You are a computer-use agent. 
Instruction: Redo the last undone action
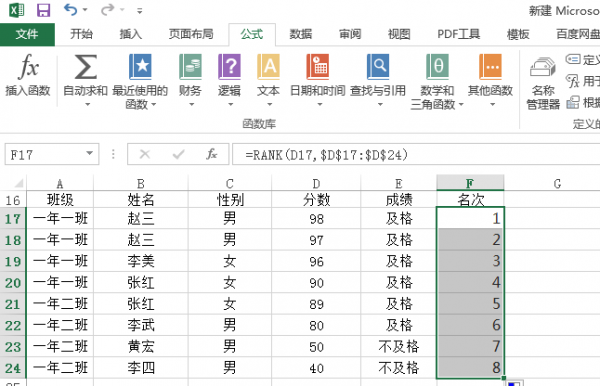point(108,10)
